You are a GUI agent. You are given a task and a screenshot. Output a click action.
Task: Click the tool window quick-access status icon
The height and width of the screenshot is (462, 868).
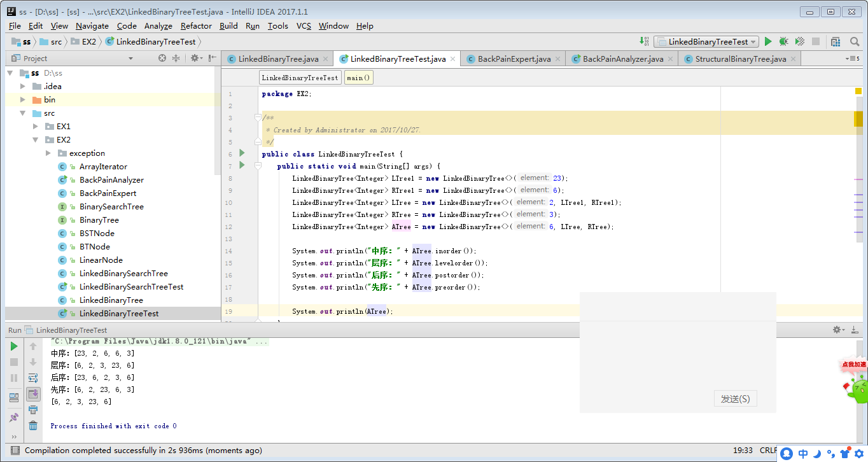(15, 451)
